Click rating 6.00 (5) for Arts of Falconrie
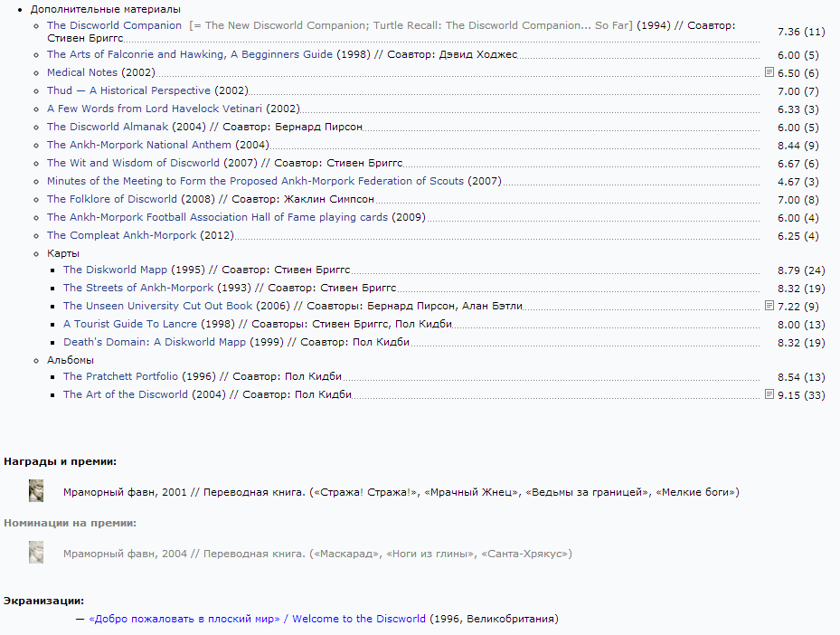840x635 pixels. tap(798, 55)
